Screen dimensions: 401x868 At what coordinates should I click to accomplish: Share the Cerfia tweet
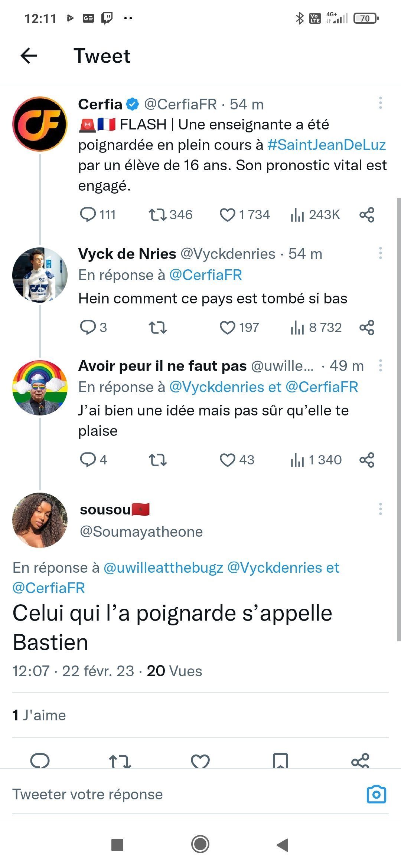click(367, 215)
